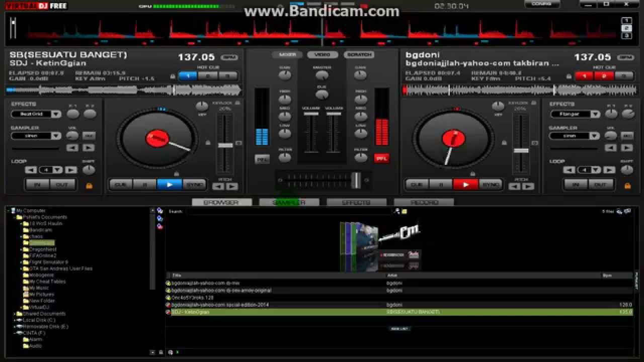Trigger hot cue 3 on left deck
The width and height of the screenshot is (644, 362).
pyautogui.click(x=227, y=76)
